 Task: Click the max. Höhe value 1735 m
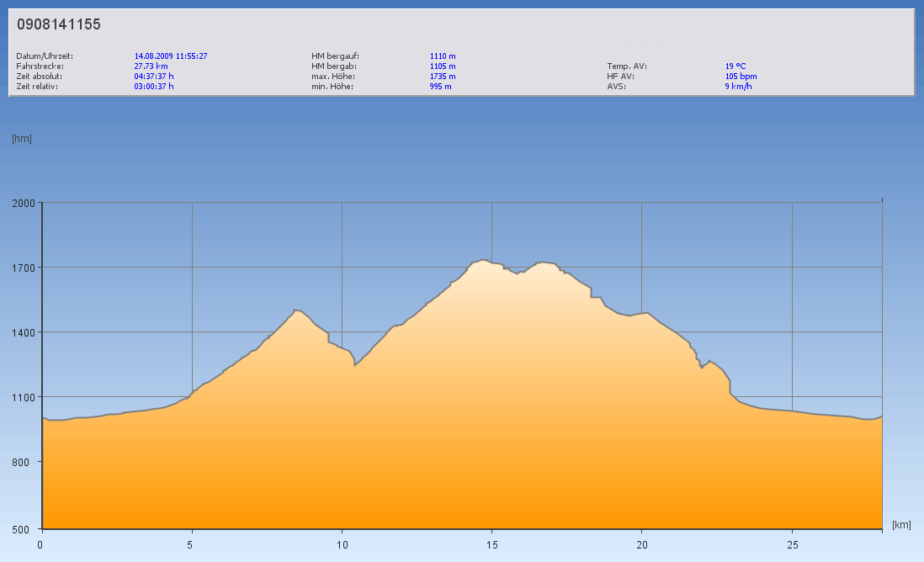coord(443,77)
